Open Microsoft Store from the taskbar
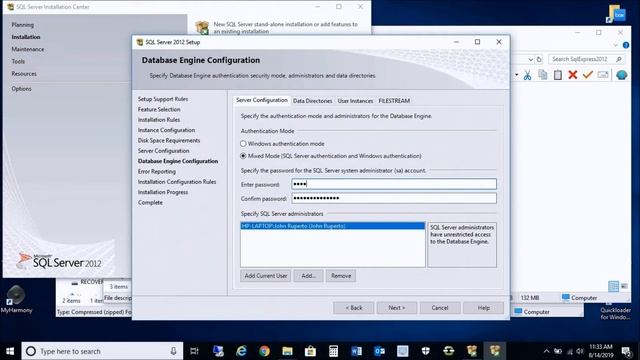Image resolution: width=640 pixels, height=360 pixels. coord(310,351)
